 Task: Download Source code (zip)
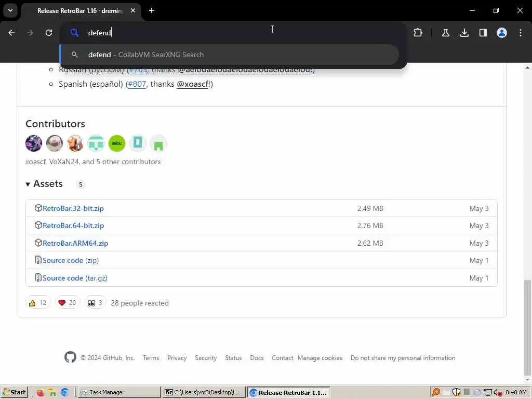pos(71,261)
